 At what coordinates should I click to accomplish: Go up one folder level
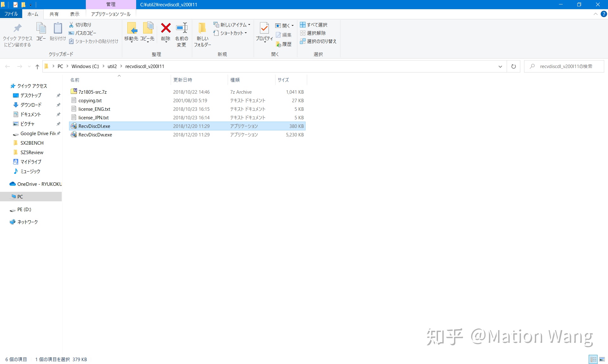click(x=37, y=66)
